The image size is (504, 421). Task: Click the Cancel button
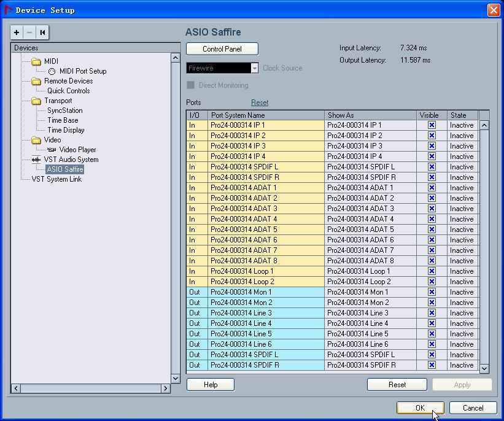click(x=473, y=408)
